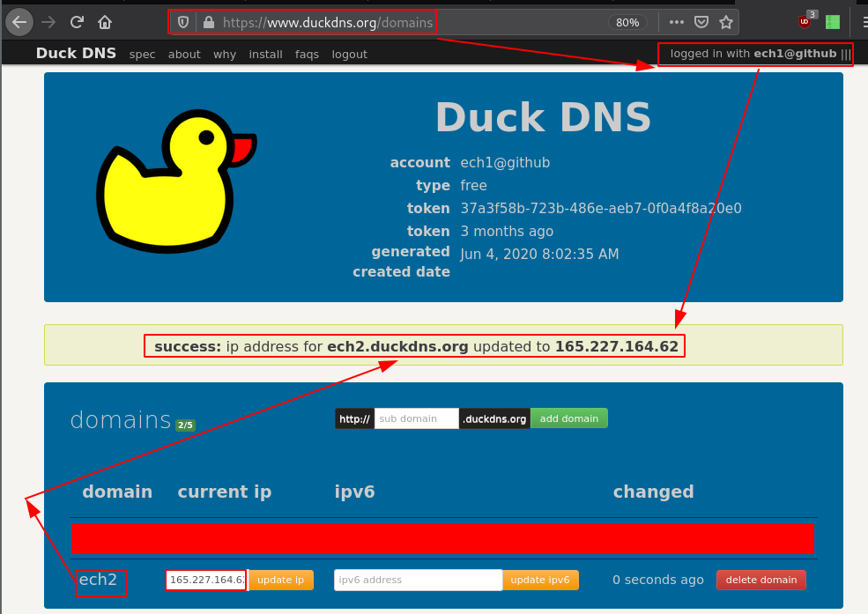Open the spec menu item

point(142,55)
